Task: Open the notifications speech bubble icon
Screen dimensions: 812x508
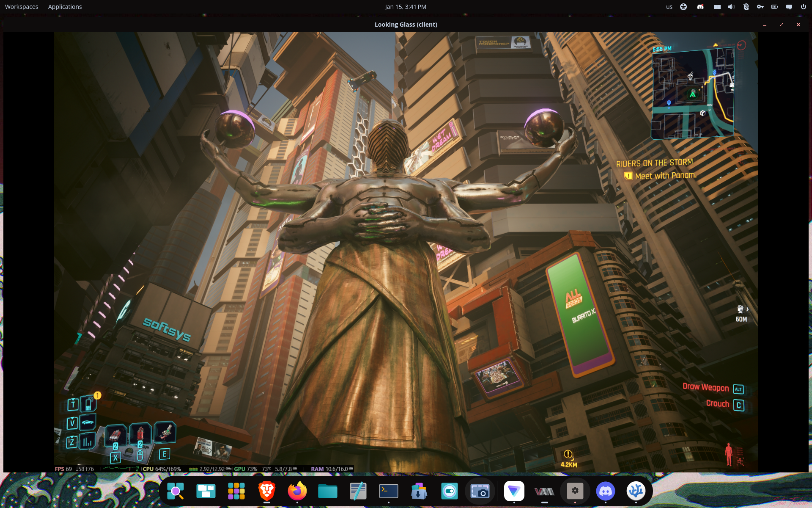Action: pos(789,7)
